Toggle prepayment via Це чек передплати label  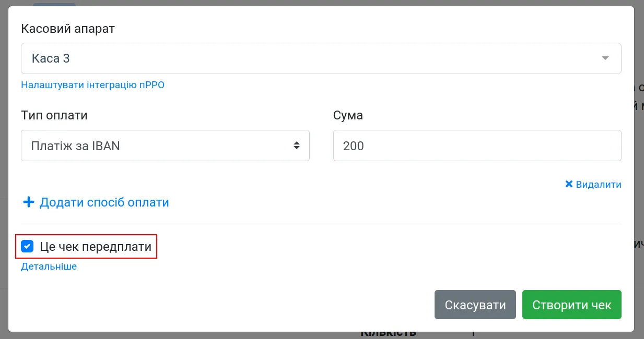pyautogui.click(x=96, y=246)
